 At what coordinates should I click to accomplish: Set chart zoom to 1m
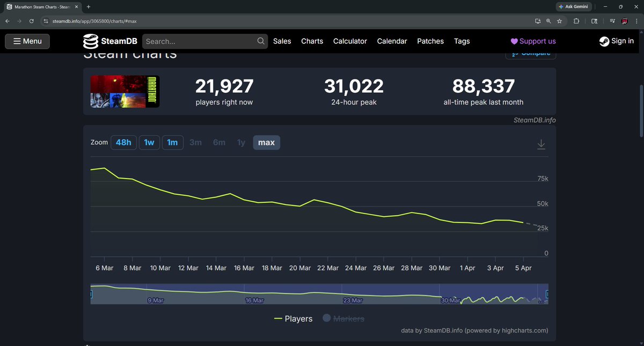pos(172,143)
